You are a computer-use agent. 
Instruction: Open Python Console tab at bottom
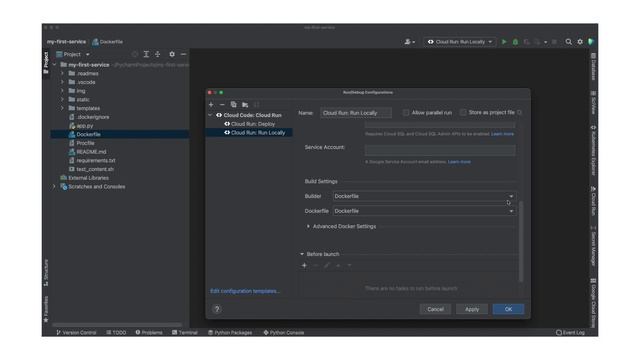(284, 333)
